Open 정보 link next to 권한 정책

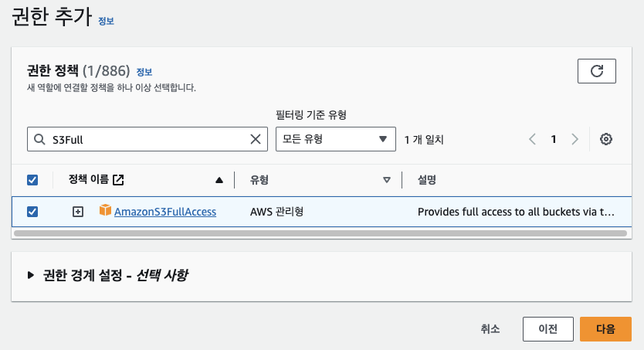144,73
